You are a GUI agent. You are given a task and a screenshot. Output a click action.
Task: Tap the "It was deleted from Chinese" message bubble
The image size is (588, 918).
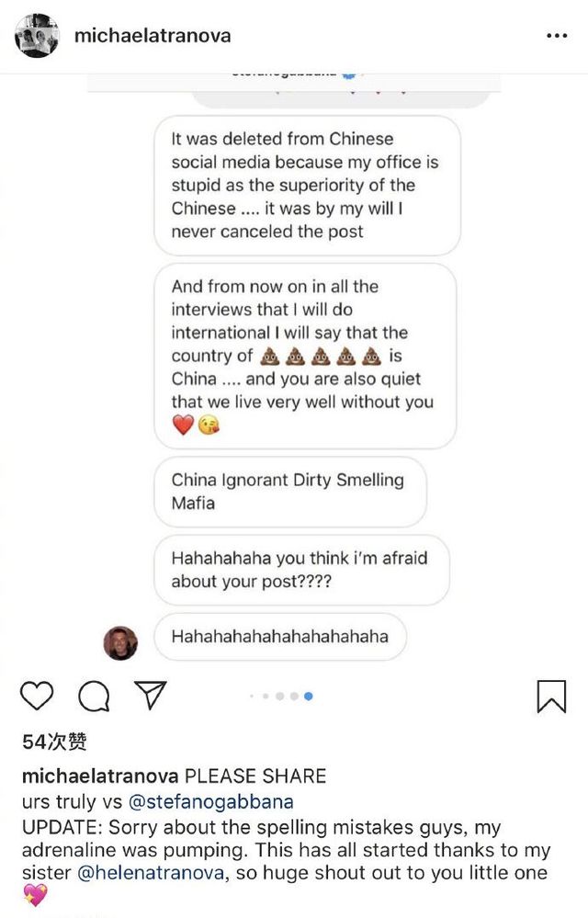click(x=306, y=185)
